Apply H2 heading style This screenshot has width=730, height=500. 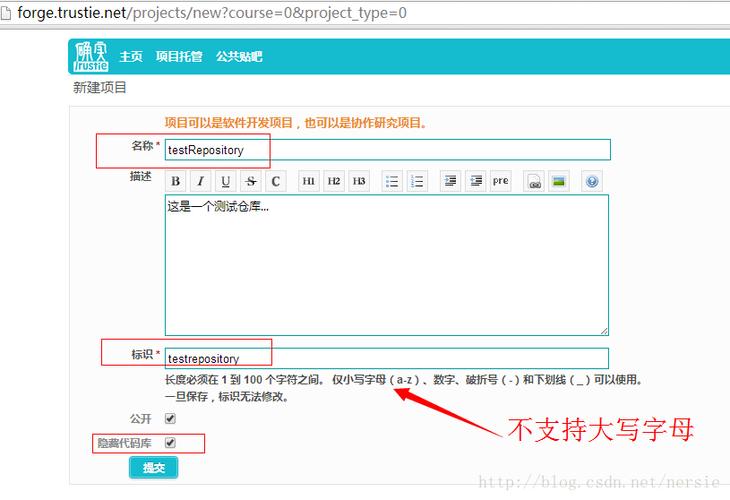click(x=334, y=181)
